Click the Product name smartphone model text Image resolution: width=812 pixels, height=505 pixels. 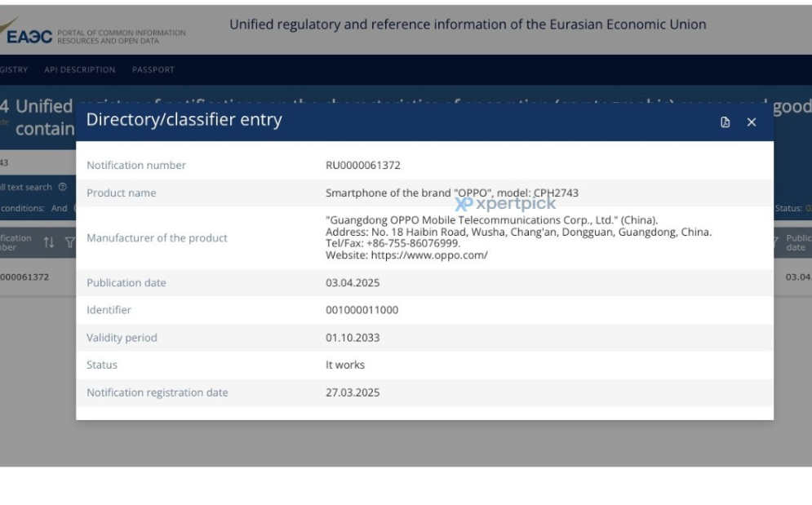pos(451,193)
